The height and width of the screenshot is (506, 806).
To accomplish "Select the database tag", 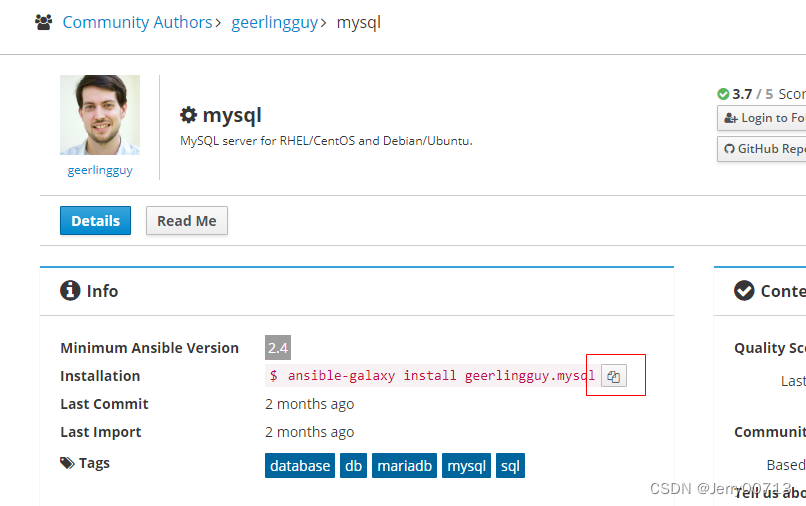I will coord(300,465).
